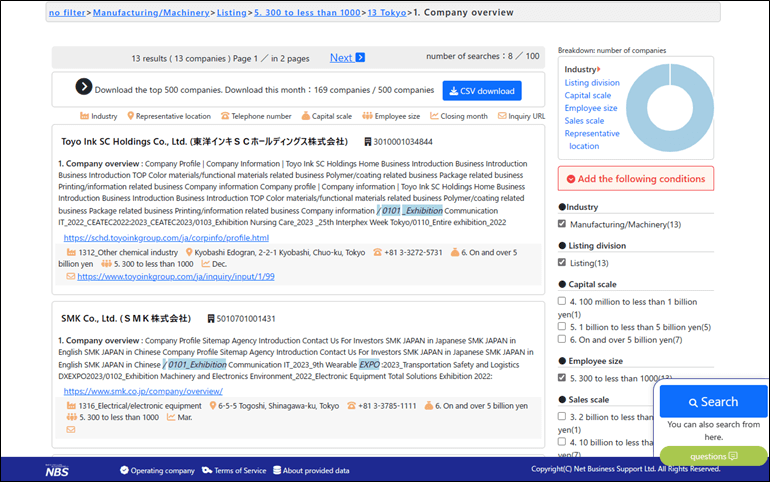
Task: Click the chart icon beside Dec.
Action: click(205, 264)
